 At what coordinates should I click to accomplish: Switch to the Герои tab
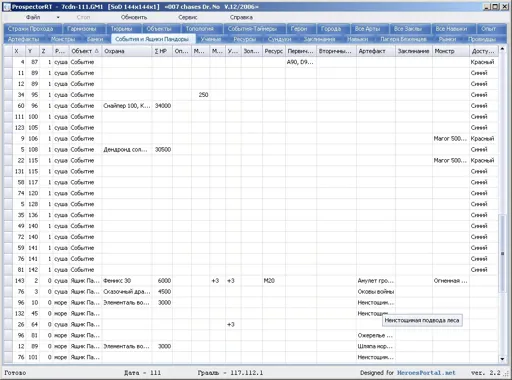pyautogui.click(x=301, y=29)
